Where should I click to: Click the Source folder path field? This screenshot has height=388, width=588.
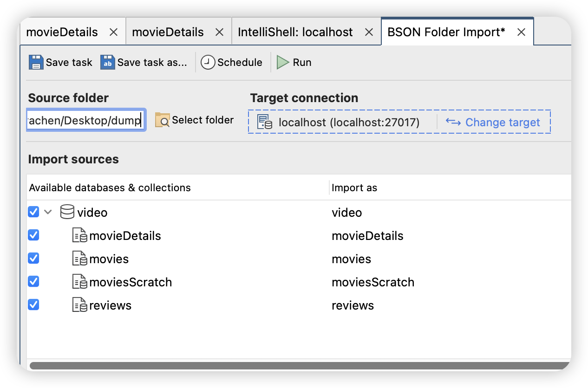click(x=86, y=121)
